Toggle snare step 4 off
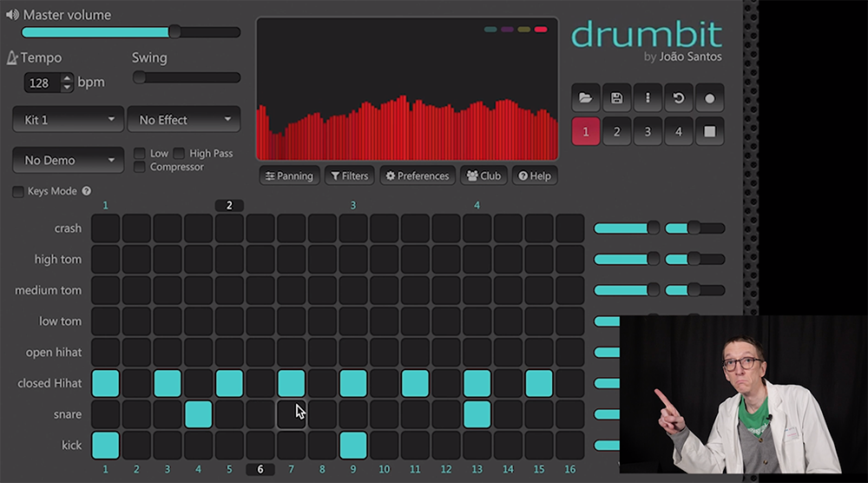The width and height of the screenshot is (868, 483). click(x=199, y=414)
